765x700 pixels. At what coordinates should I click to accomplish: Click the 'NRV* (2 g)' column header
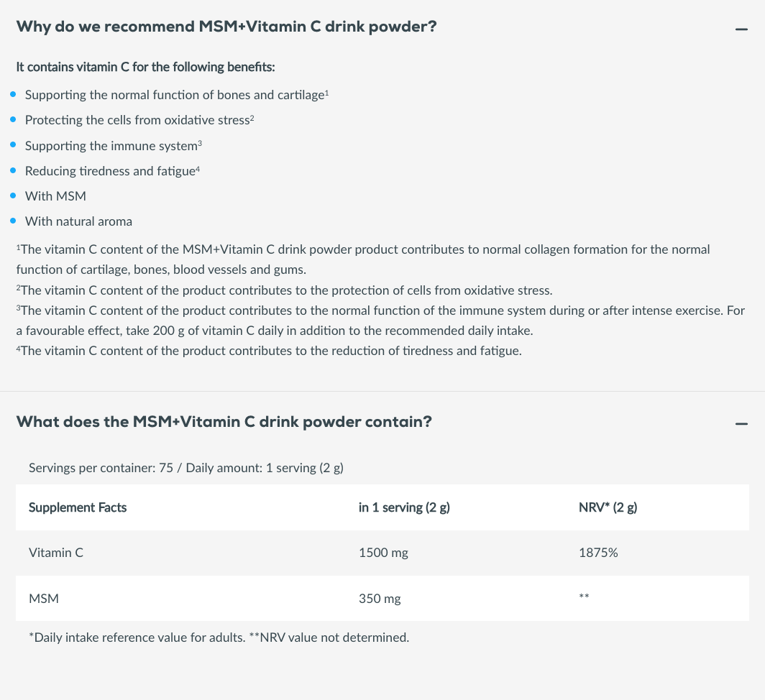pyautogui.click(x=608, y=507)
